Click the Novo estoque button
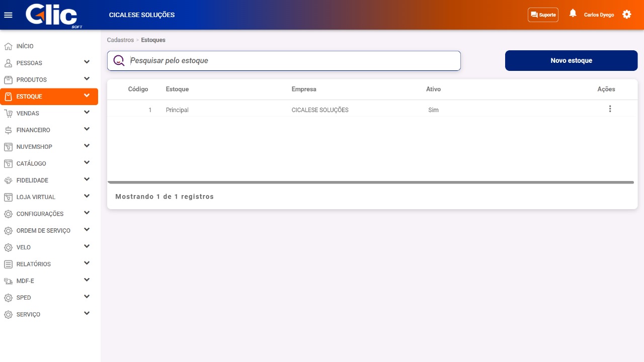The height and width of the screenshot is (362, 644). (x=571, y=61)
